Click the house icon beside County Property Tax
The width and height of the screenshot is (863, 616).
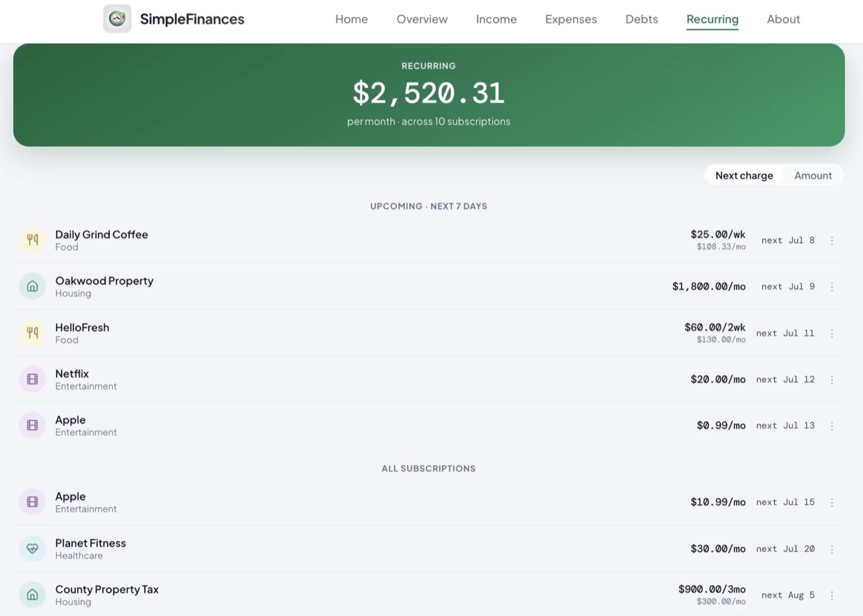33,595
